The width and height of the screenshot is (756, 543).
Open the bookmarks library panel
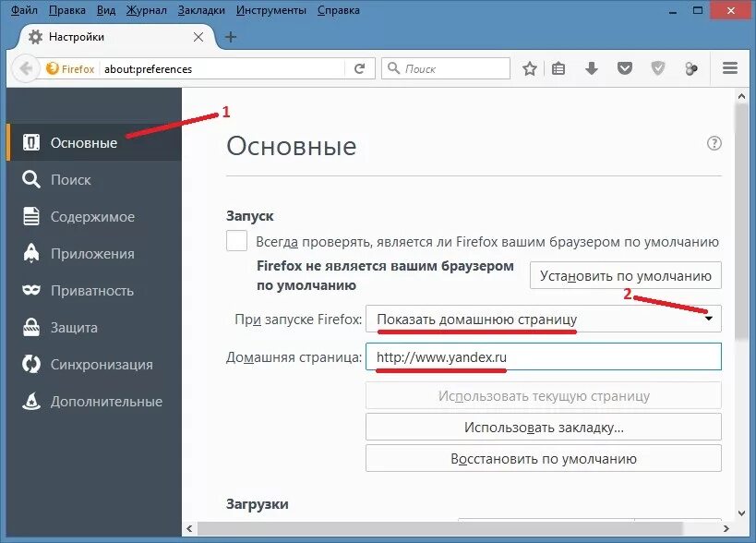pos(558,67)
